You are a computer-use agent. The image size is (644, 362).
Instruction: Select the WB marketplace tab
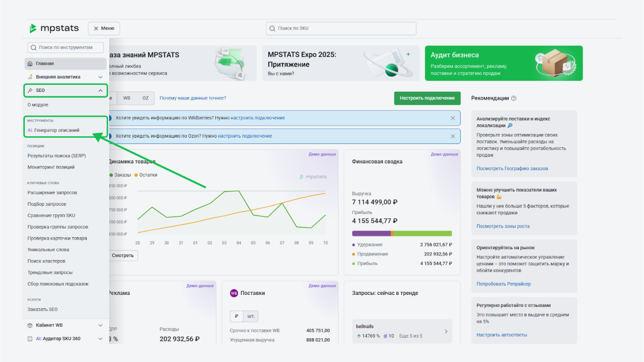127,98
